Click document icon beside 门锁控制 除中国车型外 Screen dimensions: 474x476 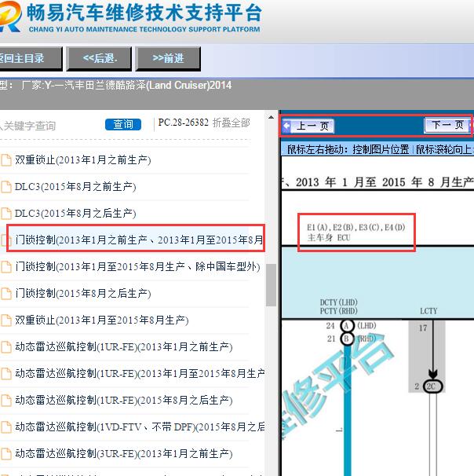pos(5,267)
